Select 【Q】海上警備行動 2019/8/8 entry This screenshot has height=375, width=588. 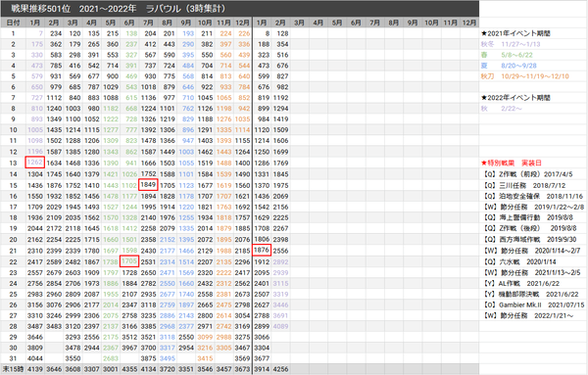(528, 217)
